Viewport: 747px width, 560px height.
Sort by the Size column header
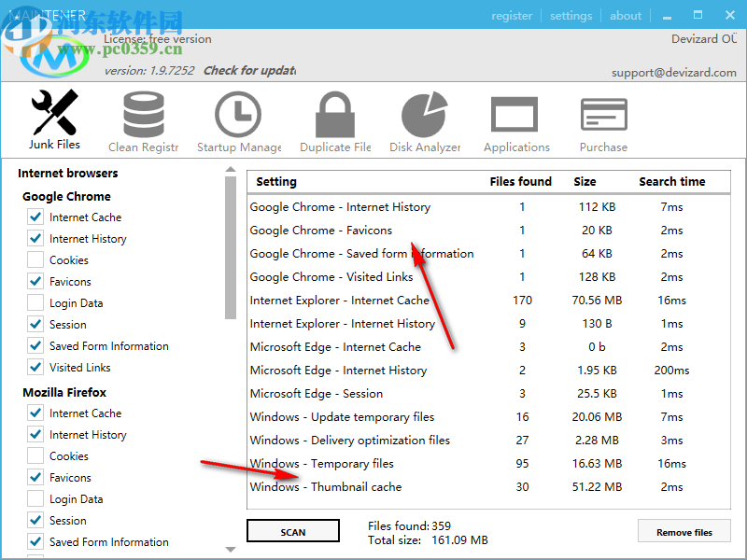(585, 181)
